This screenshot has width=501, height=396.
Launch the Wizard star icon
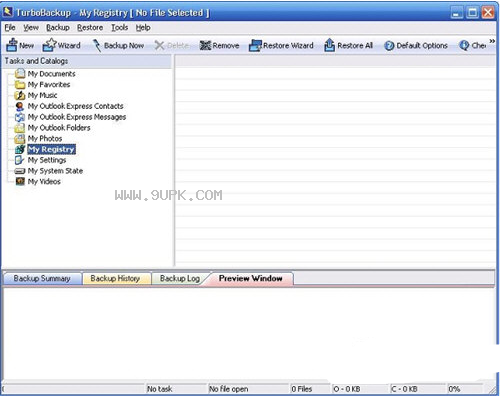[x=50, y=45]
